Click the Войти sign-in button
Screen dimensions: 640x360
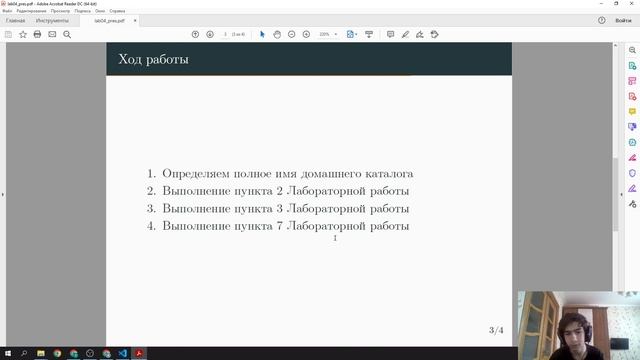pos(623,20)
